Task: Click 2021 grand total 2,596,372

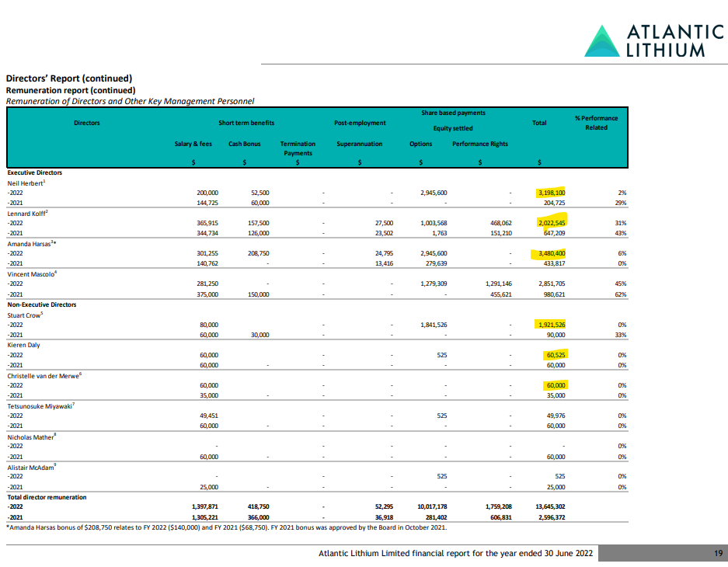Action: coord(552,517)
